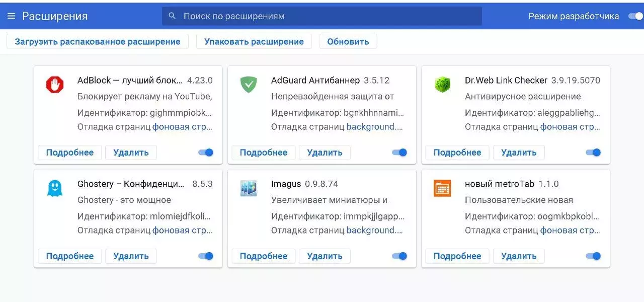Open Подробнее for Ghostery
This screenshot has height=302, width=644.
[70, 256]
